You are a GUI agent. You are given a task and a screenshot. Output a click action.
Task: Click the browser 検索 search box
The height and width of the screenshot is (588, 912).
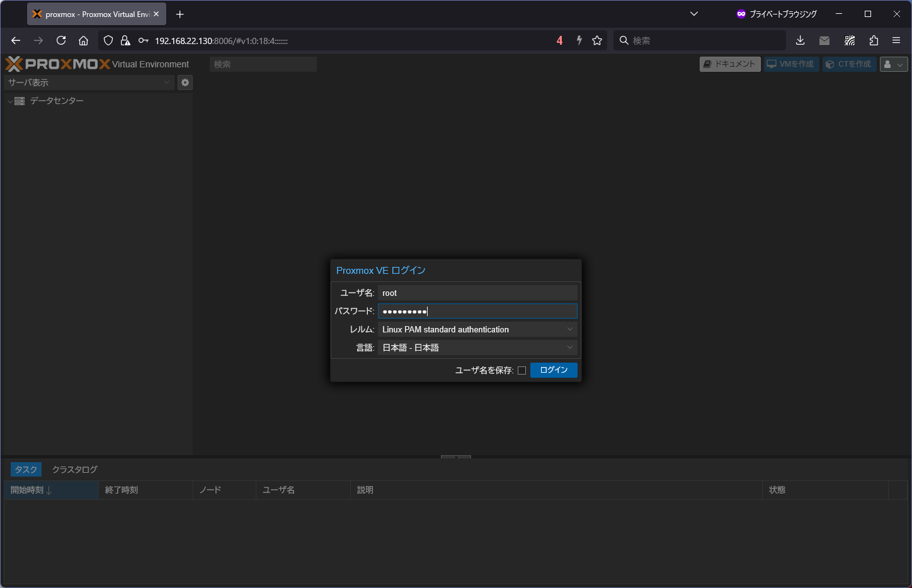(x=699, y=40)
